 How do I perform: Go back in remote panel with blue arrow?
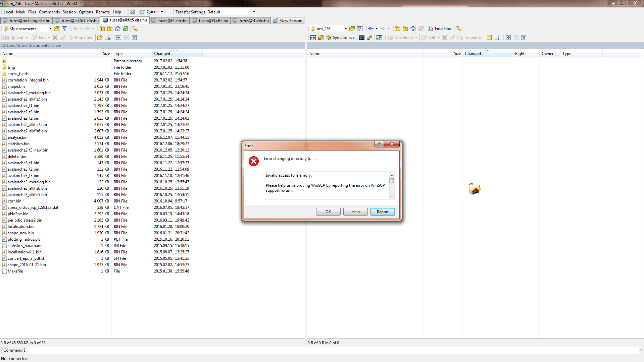tap(370, 29)
